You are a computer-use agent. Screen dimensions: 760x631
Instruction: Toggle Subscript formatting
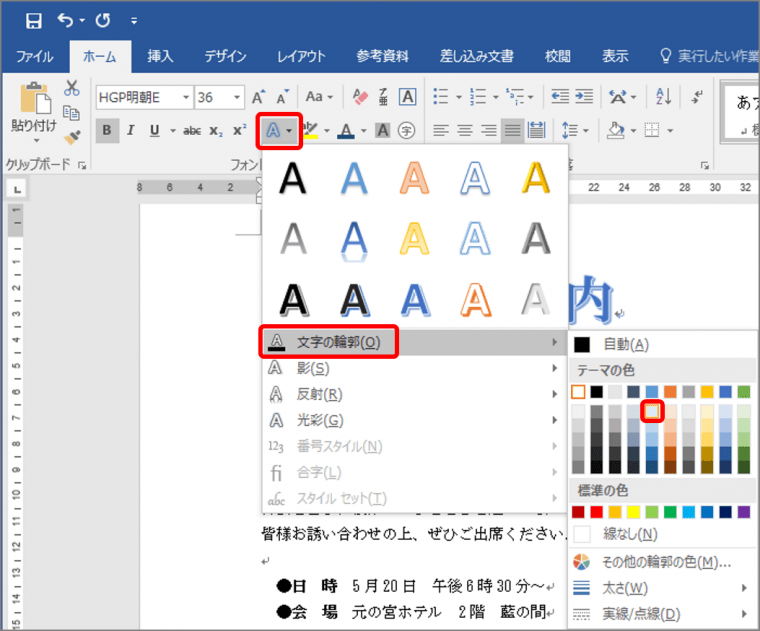216,131
